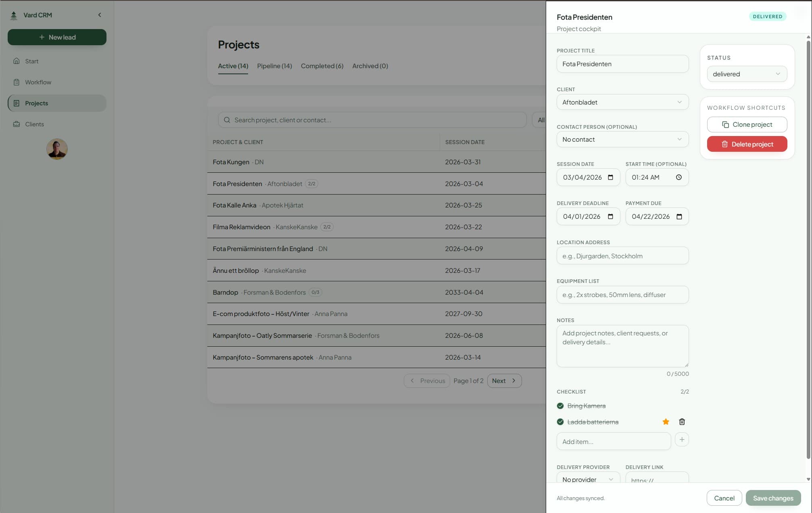Delete Ladda batterierna with the trash icon
This screenshot has height=513, width=812.
coord(682,421)
